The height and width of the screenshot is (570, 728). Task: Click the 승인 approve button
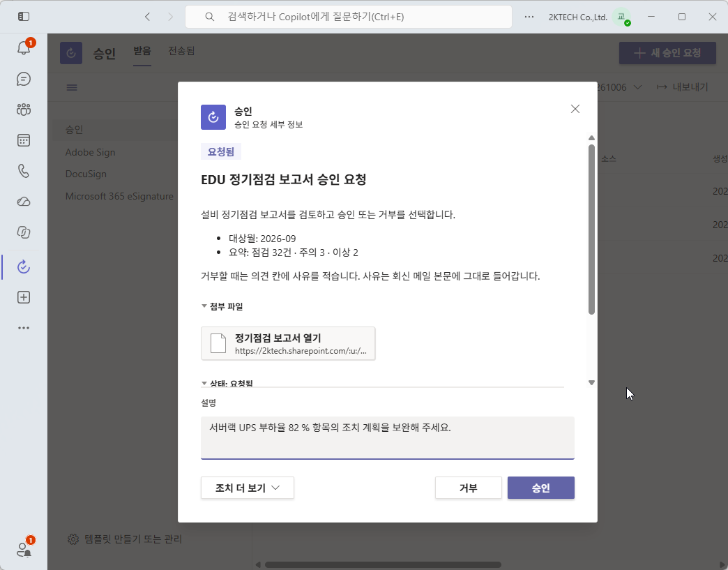click(541, 488)
